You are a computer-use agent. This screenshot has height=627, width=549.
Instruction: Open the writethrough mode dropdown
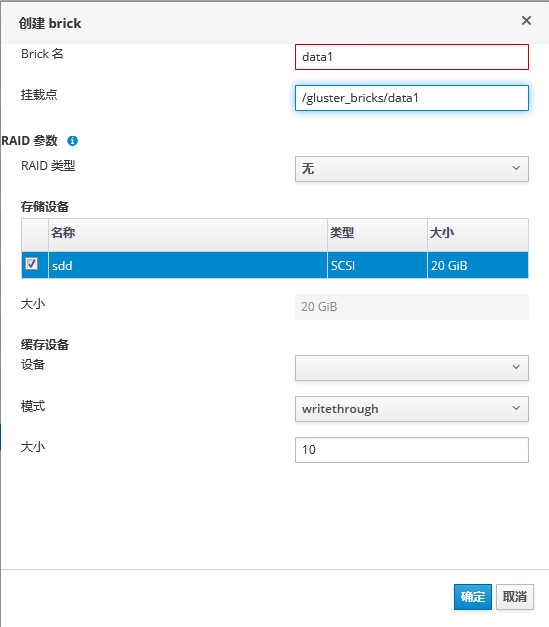411,409
